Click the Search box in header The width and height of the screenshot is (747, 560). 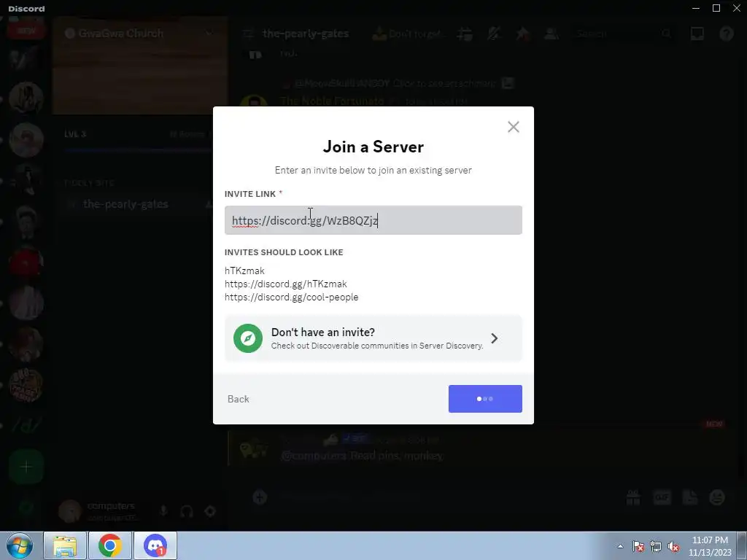click(624, 34)
